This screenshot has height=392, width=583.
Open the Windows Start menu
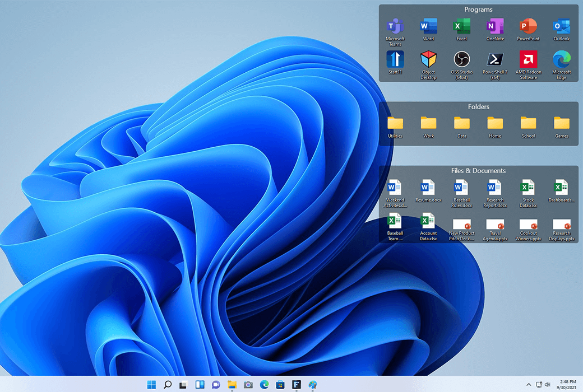pyautogui.click(x=151, y=385)
